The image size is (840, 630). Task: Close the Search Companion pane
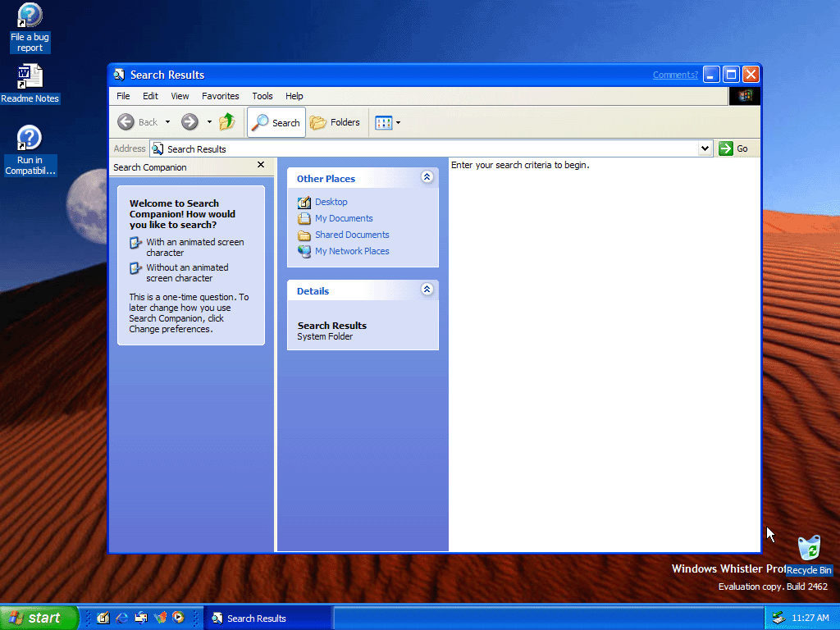pos(261,165)
